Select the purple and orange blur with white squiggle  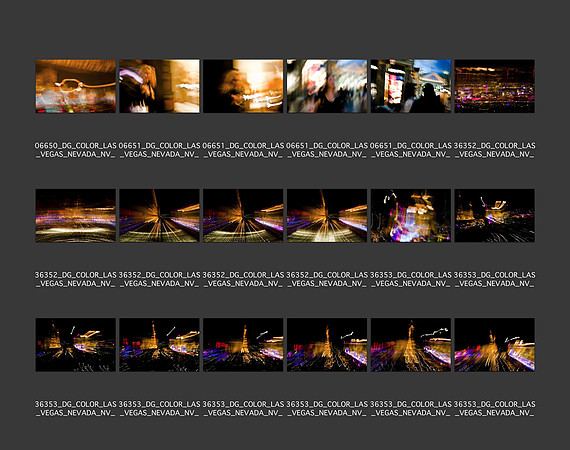(411, 216)
